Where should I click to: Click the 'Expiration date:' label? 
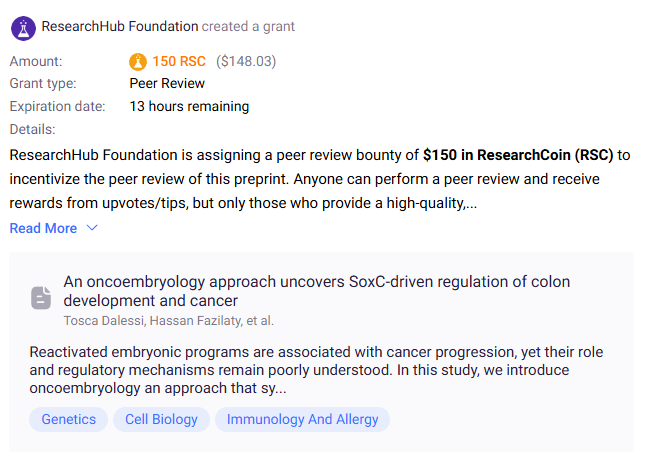(x=57, y=107)
